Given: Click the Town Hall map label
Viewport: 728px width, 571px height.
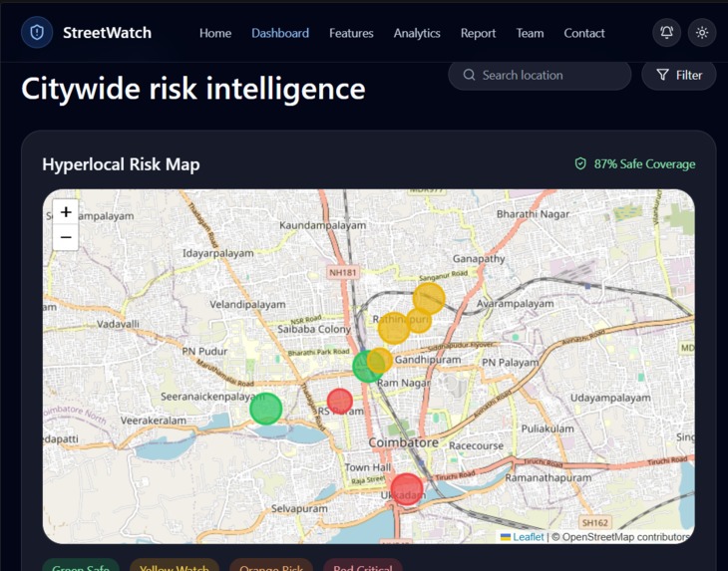Looking at the screenshot, I should pos(368,467).
